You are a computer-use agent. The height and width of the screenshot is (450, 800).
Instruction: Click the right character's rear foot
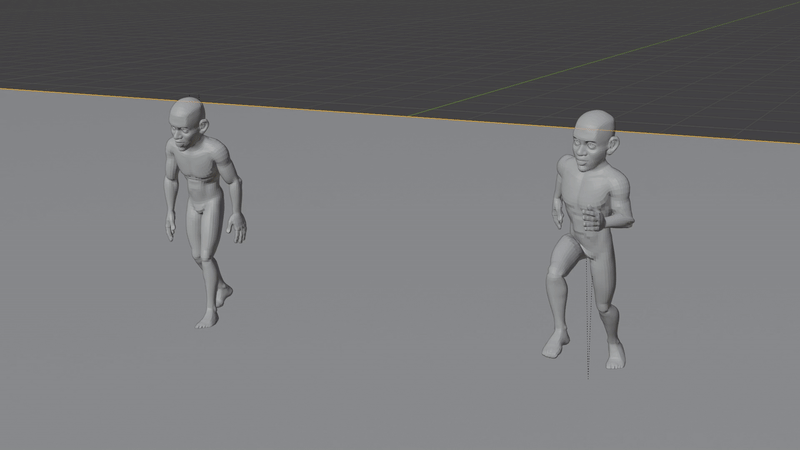(615, 355)
